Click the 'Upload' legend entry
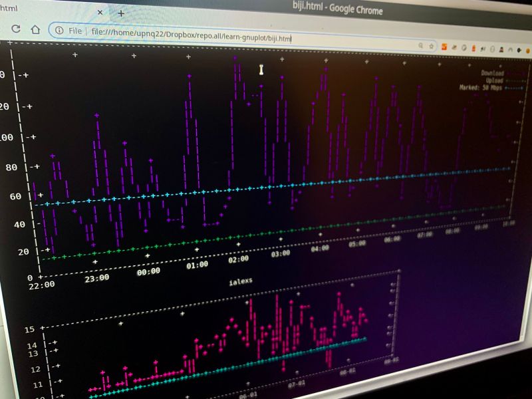This screenshot has width=532, height=399. (x=494, y=80)
